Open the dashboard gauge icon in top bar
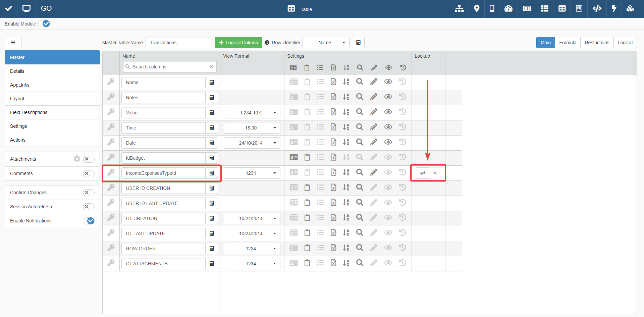The image size is (644, 317). [x=508, y=9]
